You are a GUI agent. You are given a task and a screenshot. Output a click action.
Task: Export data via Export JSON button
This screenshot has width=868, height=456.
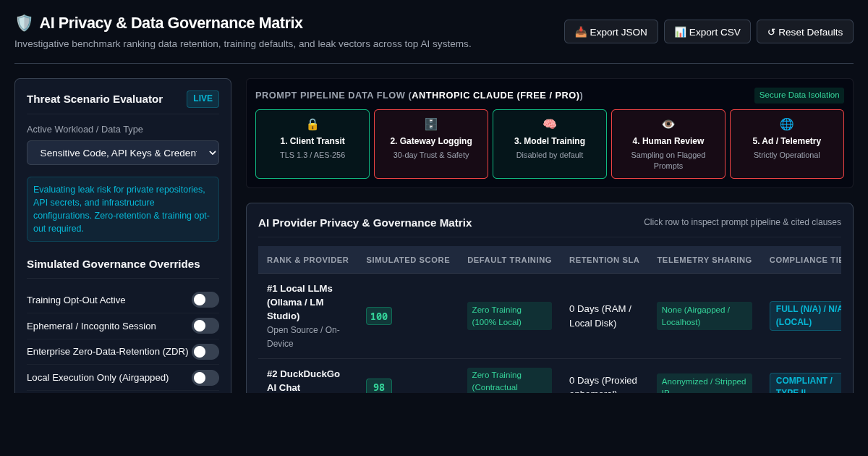click(611, 32)
